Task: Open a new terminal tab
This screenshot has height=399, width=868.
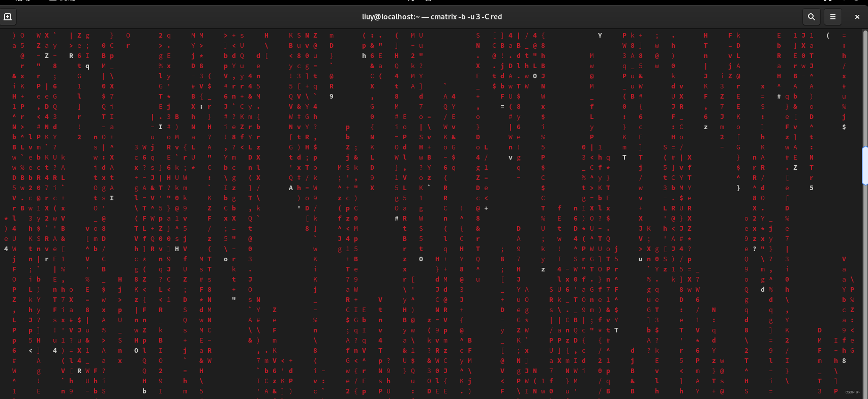Action: (x=8, y=17)
